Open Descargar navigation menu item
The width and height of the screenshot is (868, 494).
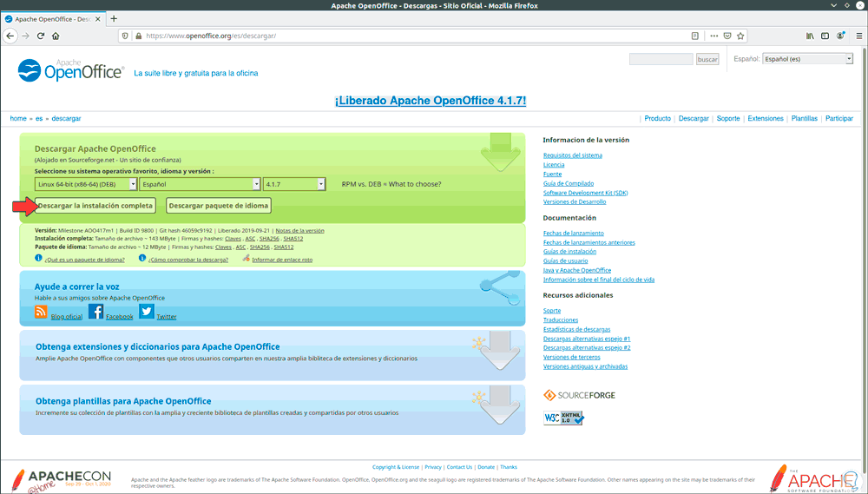point(694,119)
